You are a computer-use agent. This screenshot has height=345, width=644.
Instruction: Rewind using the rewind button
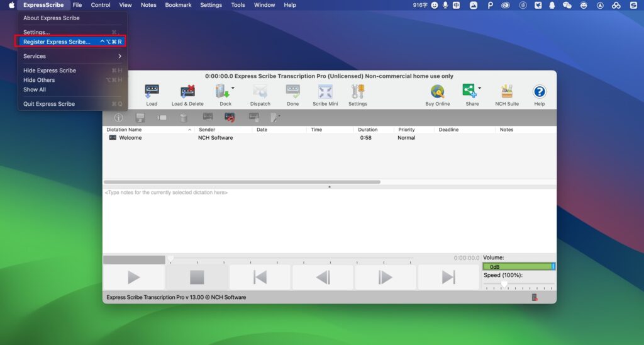click(323, 277)
